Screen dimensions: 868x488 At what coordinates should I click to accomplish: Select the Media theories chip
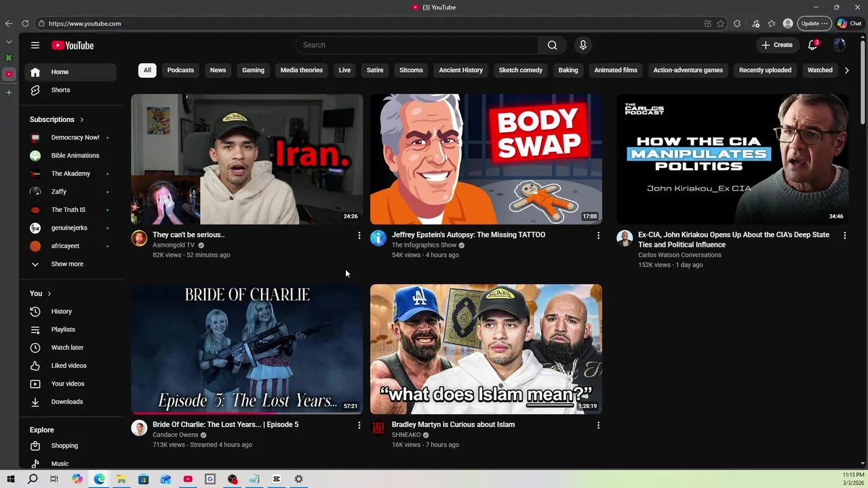click(x=302, y=70)
